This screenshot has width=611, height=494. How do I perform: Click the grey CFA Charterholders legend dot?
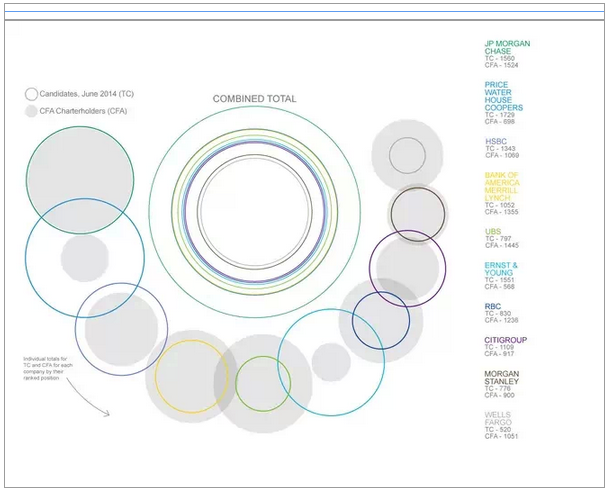(x=31, y=110)
